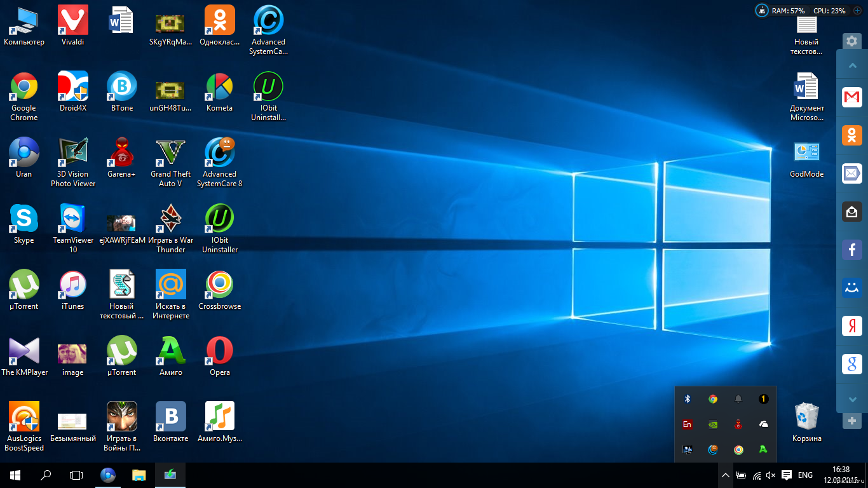Open the Vivaldi browser shortcut
868x488 pixels.
pos(72,26)
